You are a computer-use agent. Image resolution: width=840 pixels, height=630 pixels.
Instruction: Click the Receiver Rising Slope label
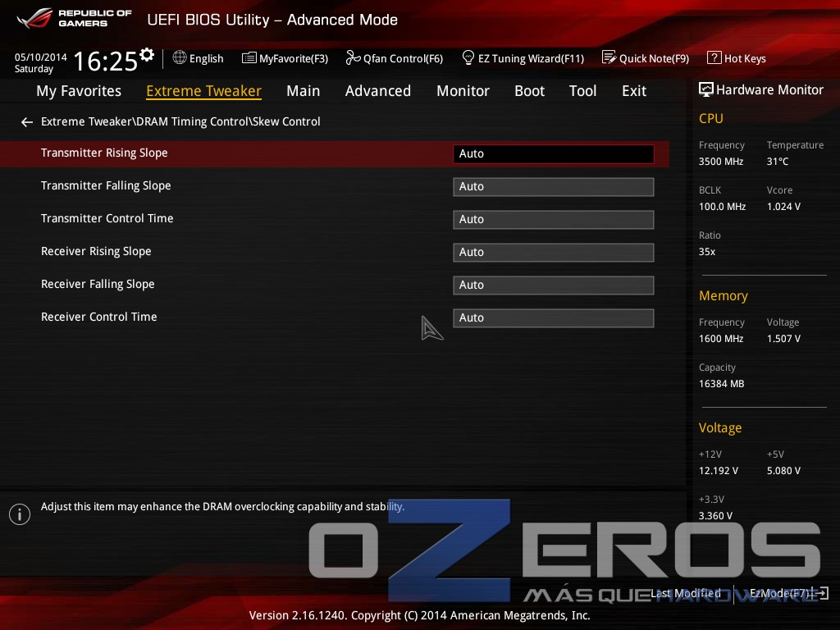[97, 251]
